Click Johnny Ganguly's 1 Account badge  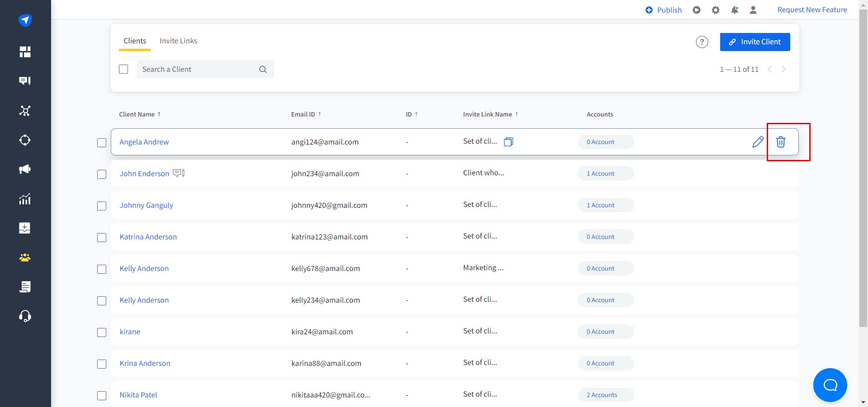pyautogui.click(x=605, y=205)
